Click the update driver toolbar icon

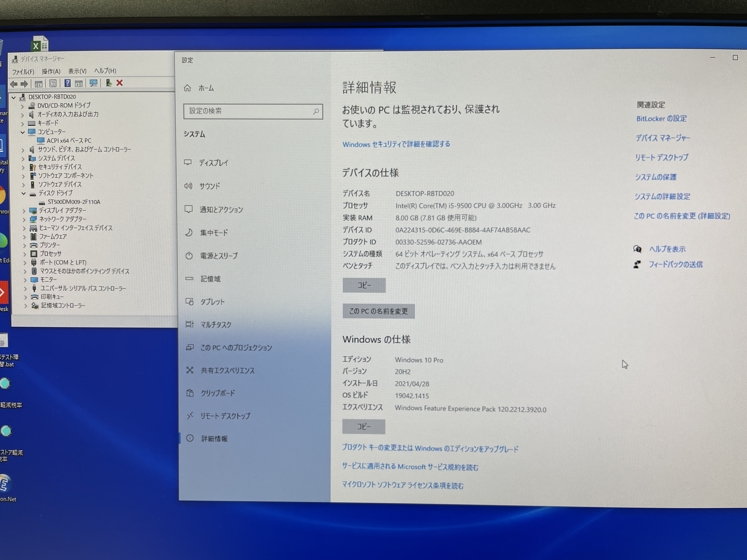108,83
